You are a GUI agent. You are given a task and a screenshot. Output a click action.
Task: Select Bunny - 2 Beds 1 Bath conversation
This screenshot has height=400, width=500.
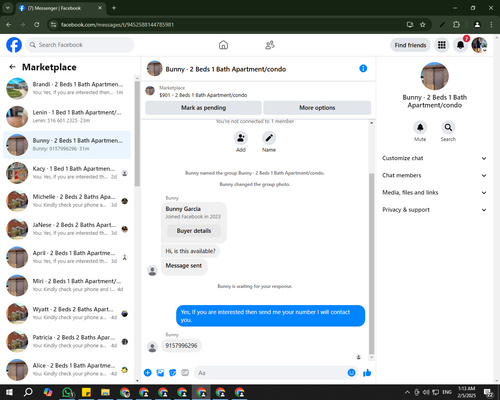pyautogui.click(x=67, y=145)
